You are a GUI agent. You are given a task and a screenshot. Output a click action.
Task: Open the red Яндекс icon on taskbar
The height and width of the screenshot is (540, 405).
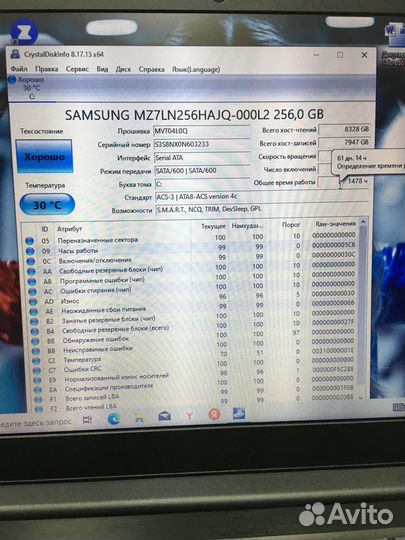215,414
